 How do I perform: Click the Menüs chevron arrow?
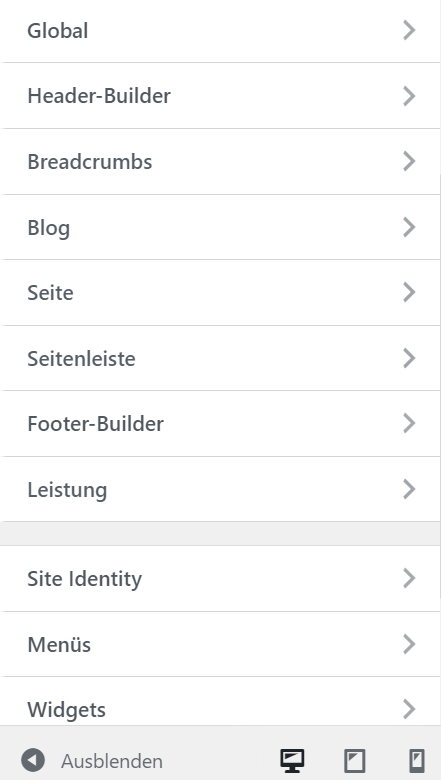pyautogui.click(x=409, y=644)
